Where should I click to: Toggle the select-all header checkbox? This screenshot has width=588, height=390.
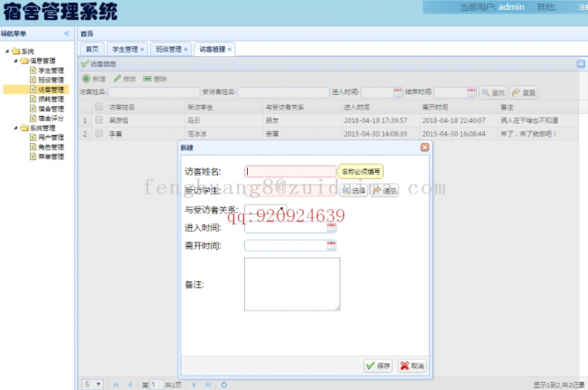[99, 107]
